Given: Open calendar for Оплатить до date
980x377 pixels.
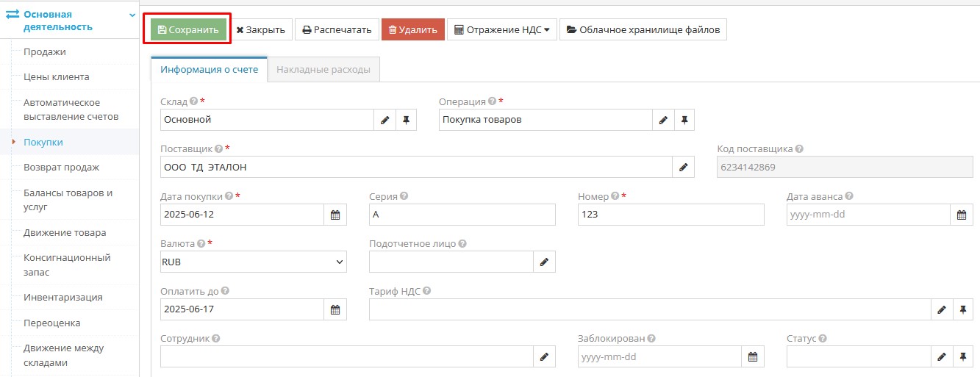Looking at the screenshot, I should point(335,309).
